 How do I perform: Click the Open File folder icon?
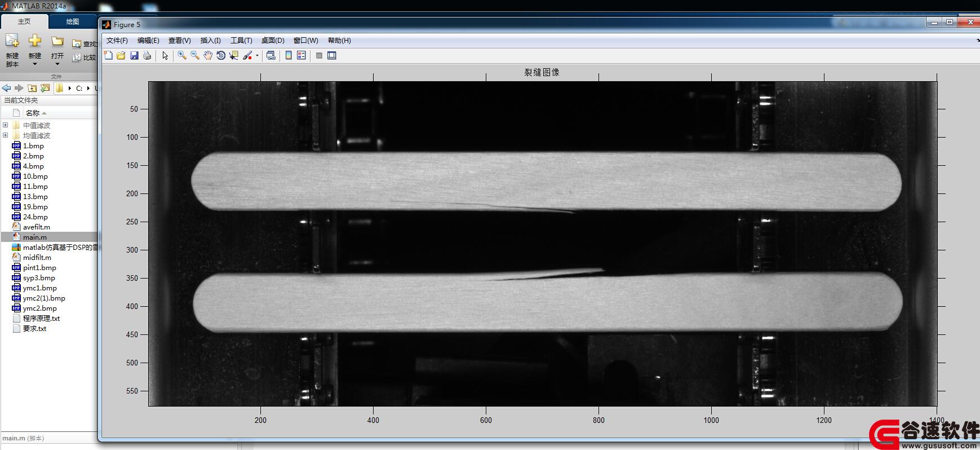point(121,55)
